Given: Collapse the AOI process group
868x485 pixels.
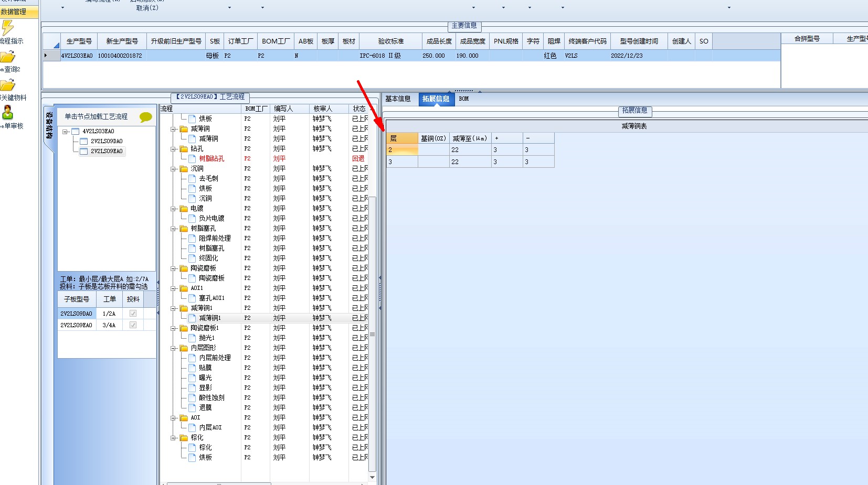Looking at the screenshot, I should 173,418.
